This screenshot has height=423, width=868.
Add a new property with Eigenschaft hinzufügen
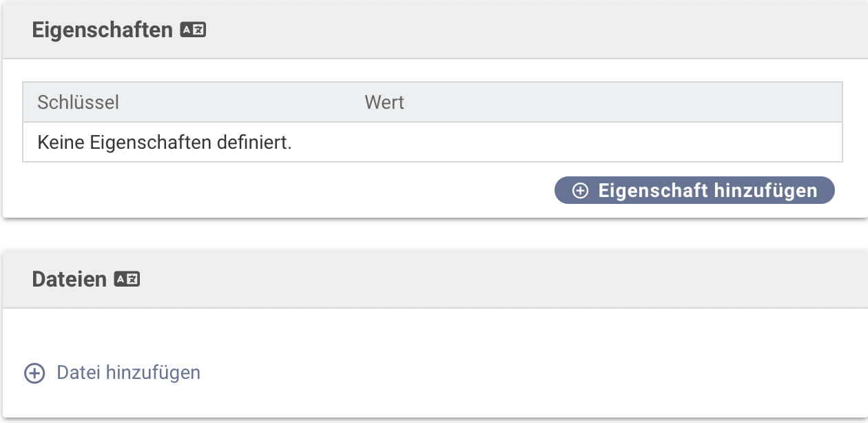pos(694,191)
